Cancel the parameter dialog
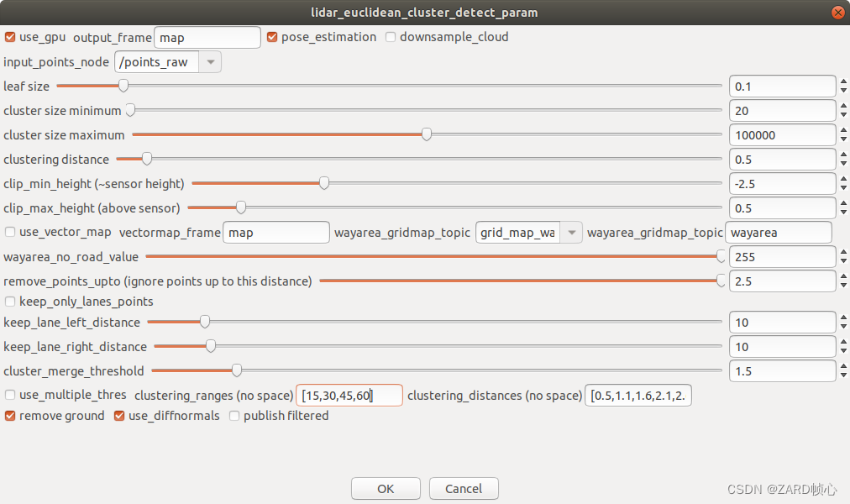This screenshot has height=504, width=850. pos(464,488)
